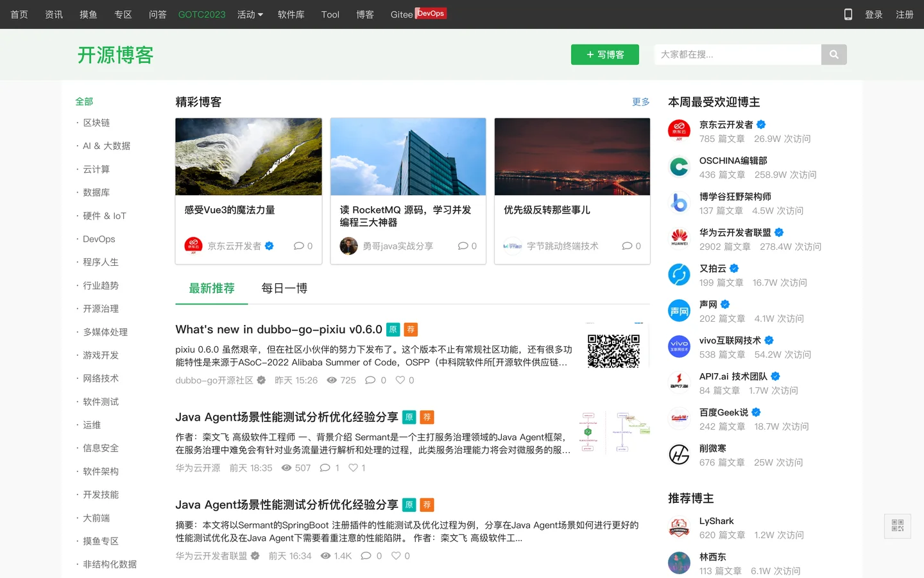Open GOTC2023 navigation link
Screen dimensions: 924x578
202,14
